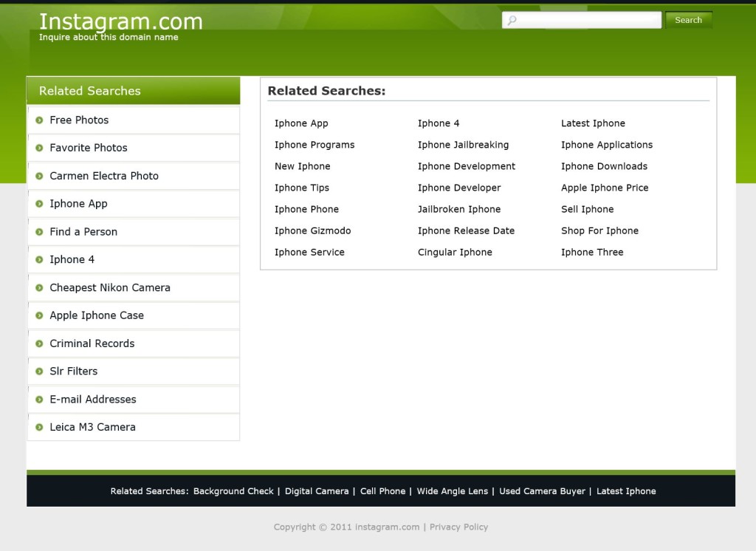The width and height of the screenshot is (756, 551).
Task: Select Background Check in the footer bar
Action: pos(233,491)
